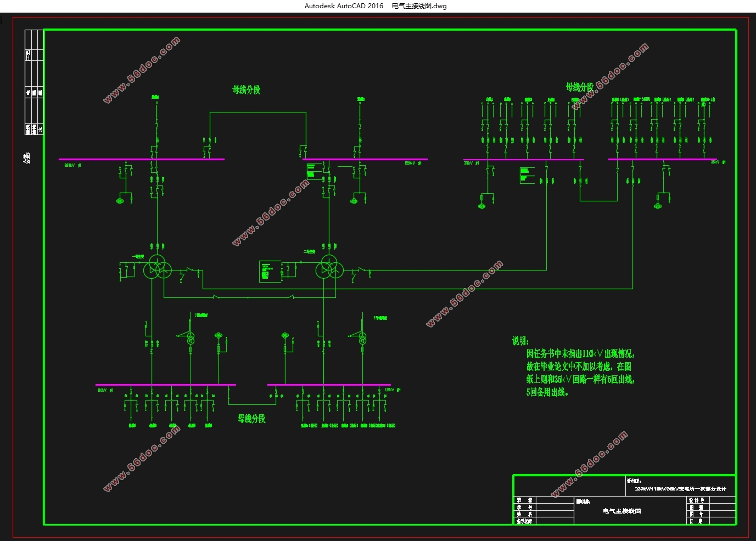
Task: Select the left 220kV magenta busbar
Action: click(x=141, y=159)
